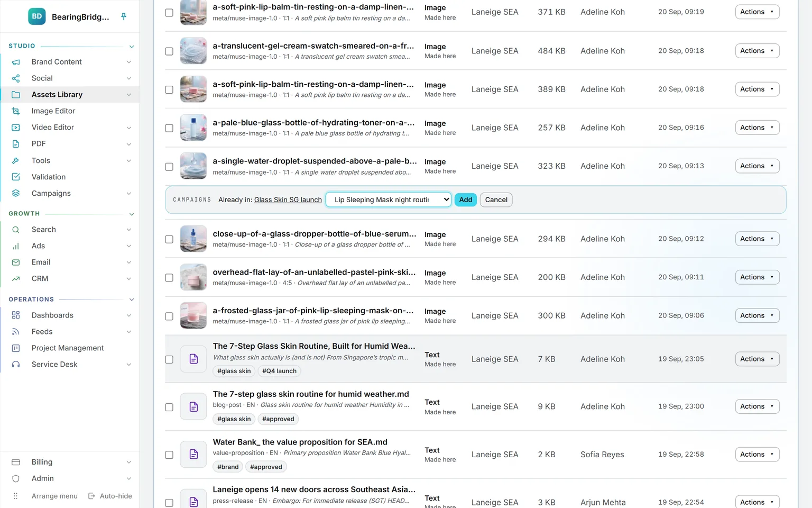Open the campaign selection dropdown
Image resolution: width=812 pixels, height=508 pixels.
tap(389, 199)
